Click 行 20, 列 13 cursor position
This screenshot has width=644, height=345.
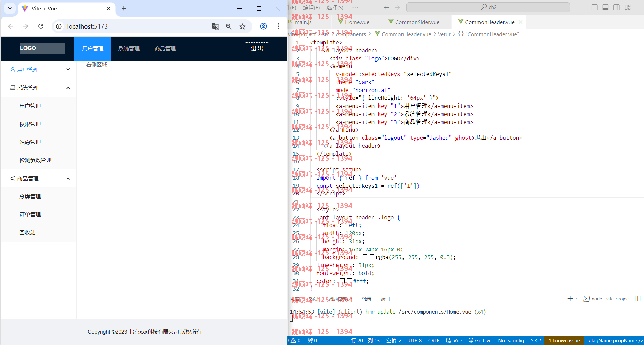point(365,340)
